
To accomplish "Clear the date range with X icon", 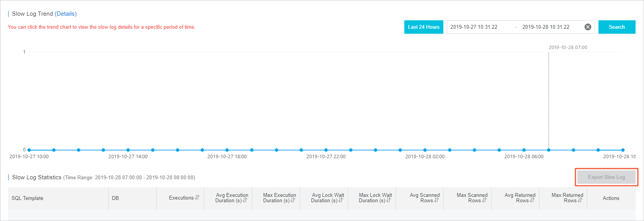I will [x=588, y=27].
